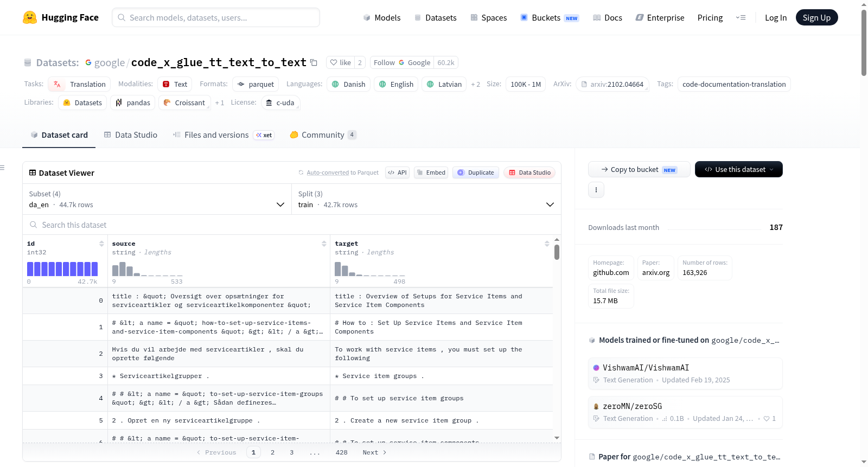Click the Latvian language tag
The height and width of the screenshot is (467, 868).
coord(444,84)
